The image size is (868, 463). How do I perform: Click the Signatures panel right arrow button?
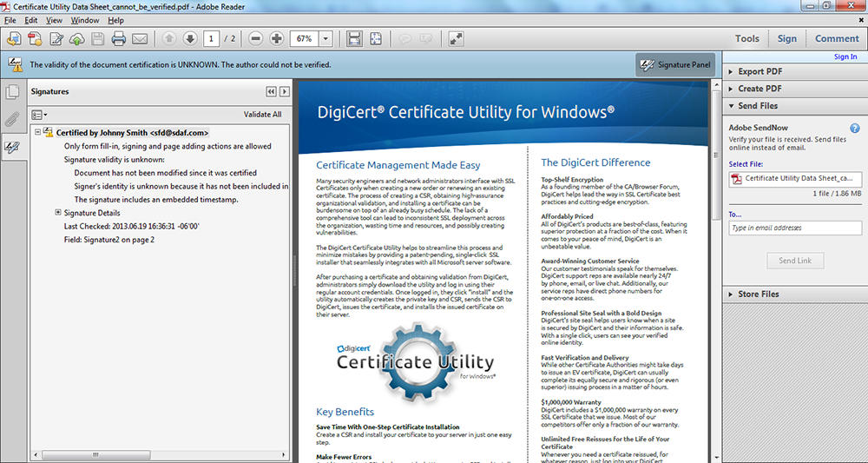pyautogui.click(x=284, y=92)
